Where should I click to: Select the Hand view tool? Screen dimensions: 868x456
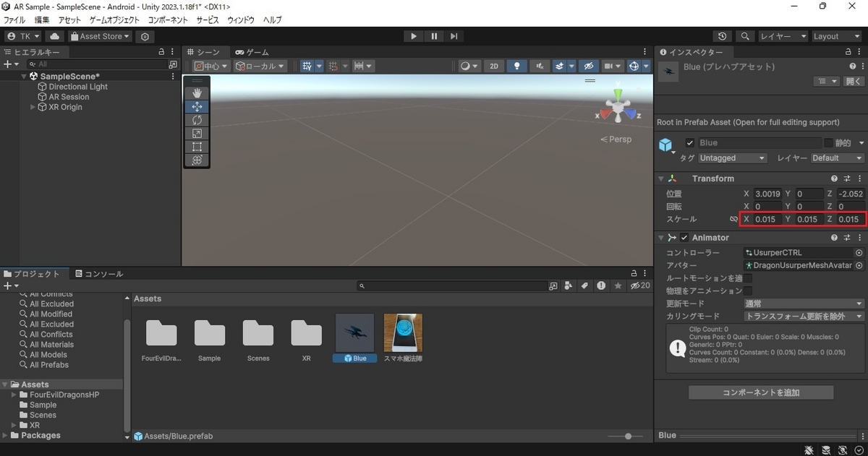click(197, 93)
